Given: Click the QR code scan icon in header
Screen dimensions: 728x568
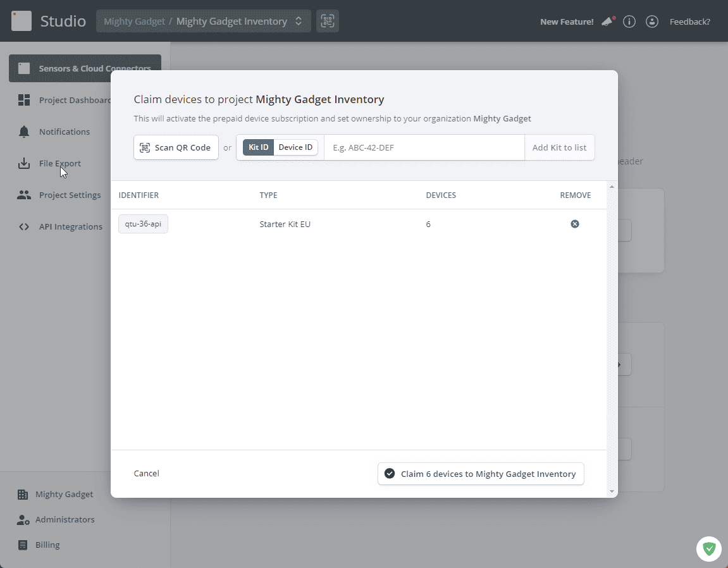Looking at the screenshot, I should (328, 21).
